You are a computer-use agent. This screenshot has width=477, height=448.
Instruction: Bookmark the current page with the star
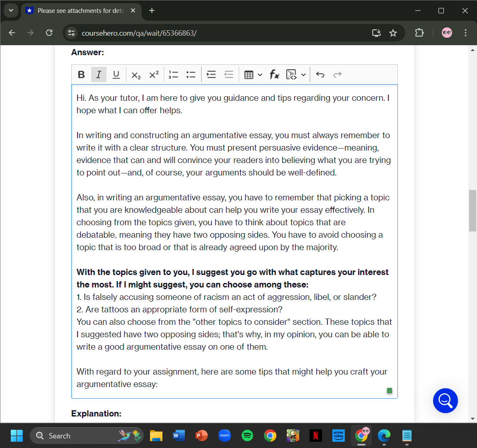(393, 32)
